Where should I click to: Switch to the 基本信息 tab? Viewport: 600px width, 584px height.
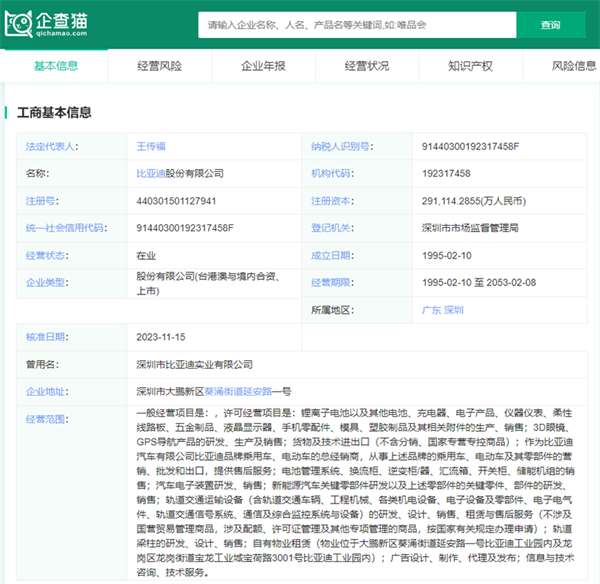[56, 66]
